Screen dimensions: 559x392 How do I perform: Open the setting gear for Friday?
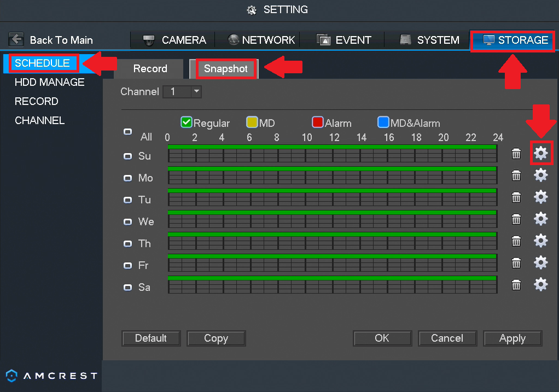541,263
